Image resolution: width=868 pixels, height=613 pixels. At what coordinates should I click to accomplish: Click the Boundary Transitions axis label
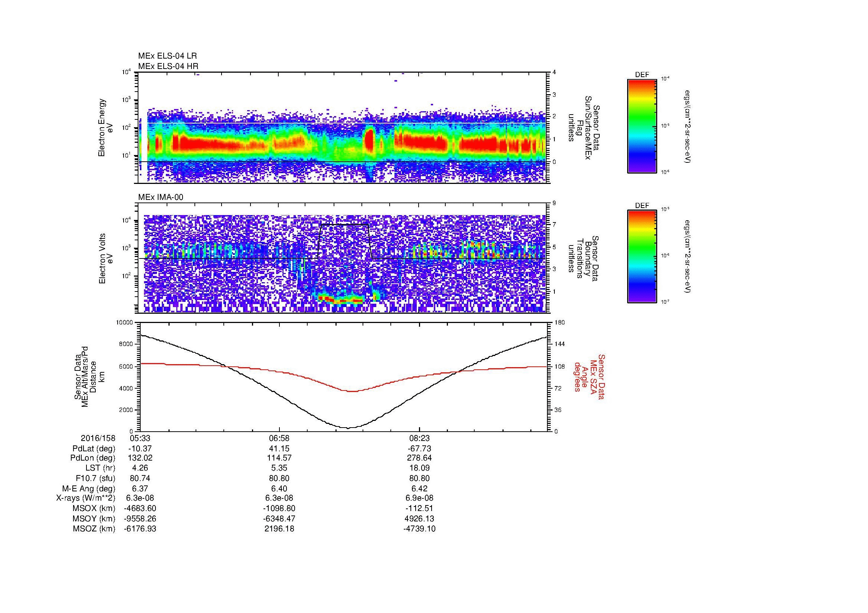pos(584,258)
